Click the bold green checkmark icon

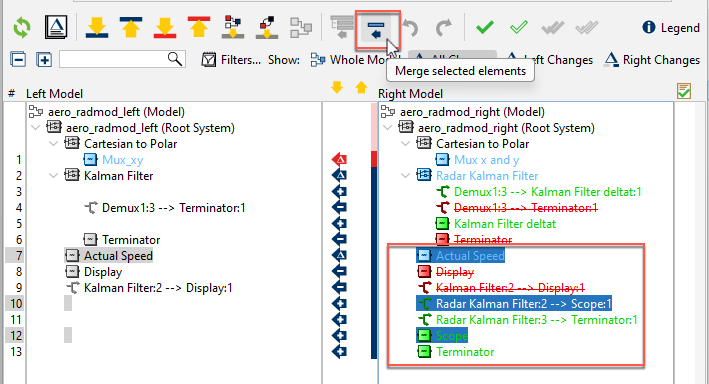tap(484, 28)
